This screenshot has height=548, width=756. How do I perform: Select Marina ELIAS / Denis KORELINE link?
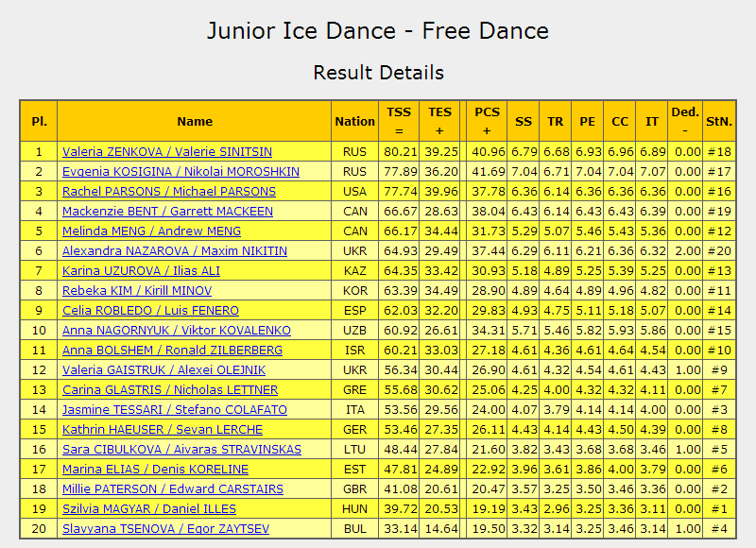tap(155, 469)
